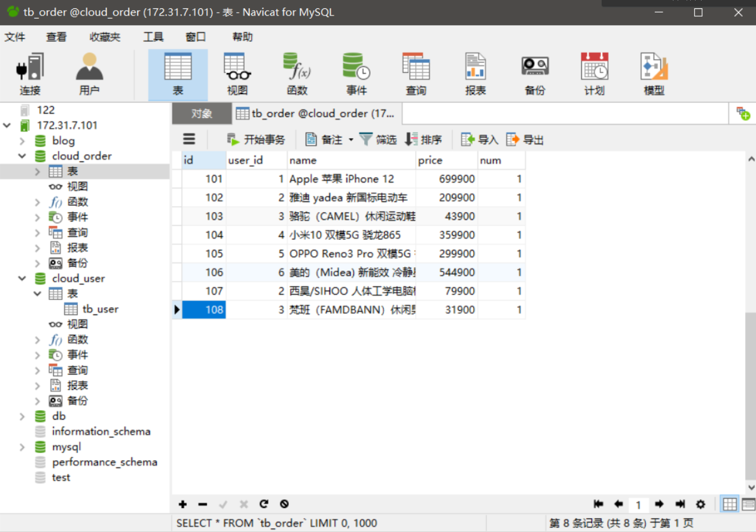Open the 模型 model toolbar icon
Screen dimensions: 756x532
pyautogui.click(x=654, y=75)
